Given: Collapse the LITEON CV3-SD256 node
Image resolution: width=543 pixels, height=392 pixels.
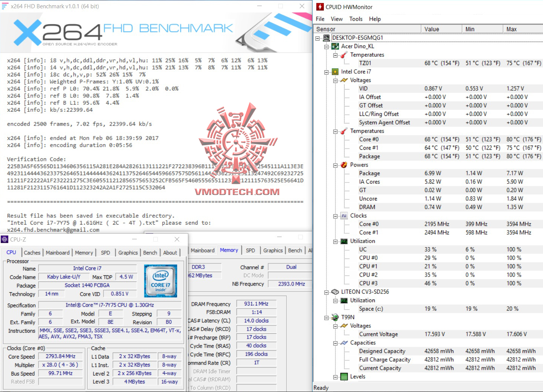Looking at the screenshot, I should (326, 292).
